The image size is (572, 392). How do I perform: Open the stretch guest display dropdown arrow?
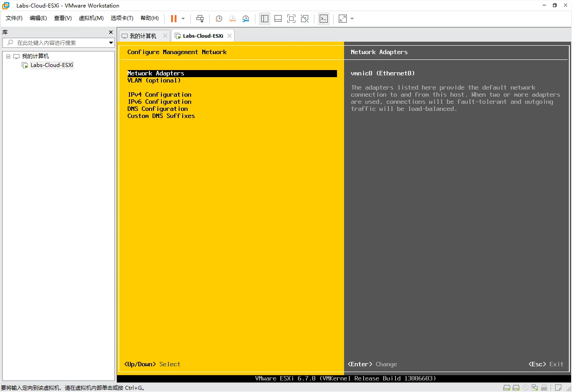(x=352, y=19)
